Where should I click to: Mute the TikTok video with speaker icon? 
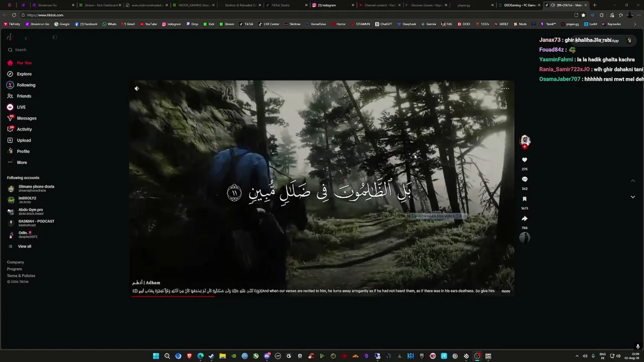[x=136, y=88]
